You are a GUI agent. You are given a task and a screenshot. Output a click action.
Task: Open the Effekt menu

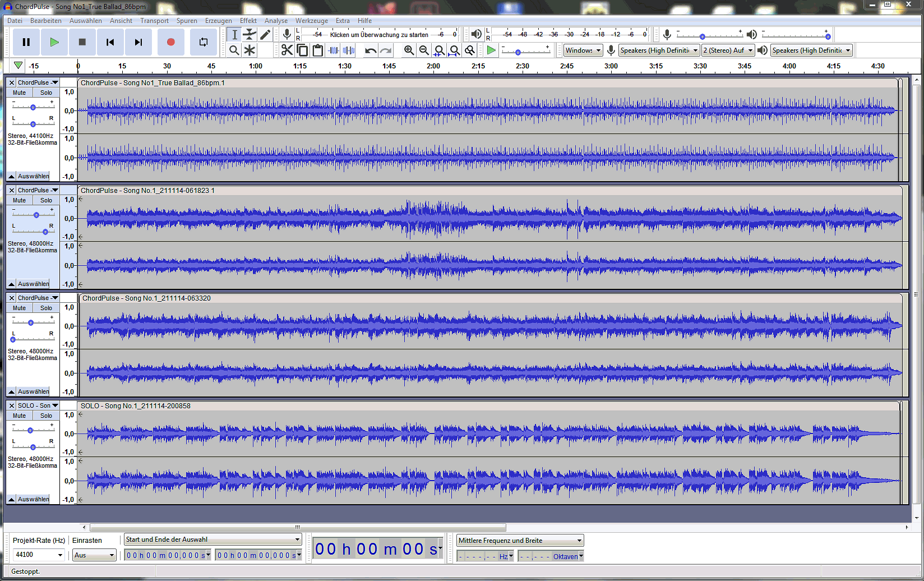point(248,21)
